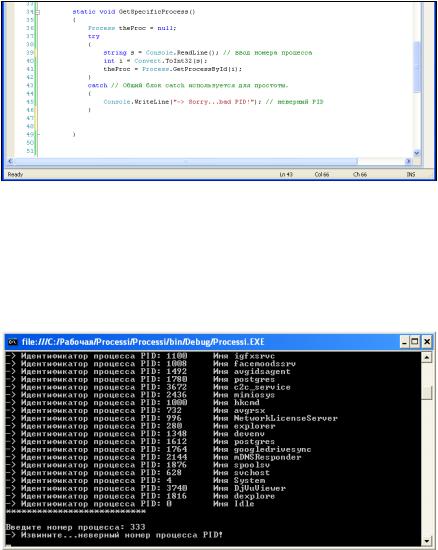Close the Processi.EXE console window

coord(427,342)
